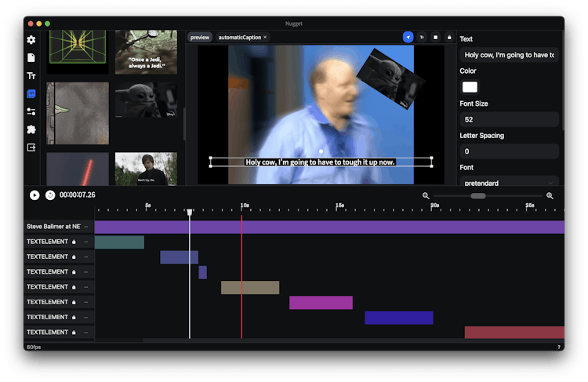Choose the square shape tool above the preview

(435, 37)
